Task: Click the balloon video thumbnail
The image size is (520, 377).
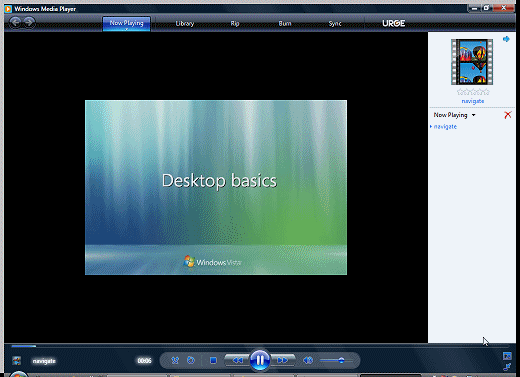Action: (x=472, y=62)
